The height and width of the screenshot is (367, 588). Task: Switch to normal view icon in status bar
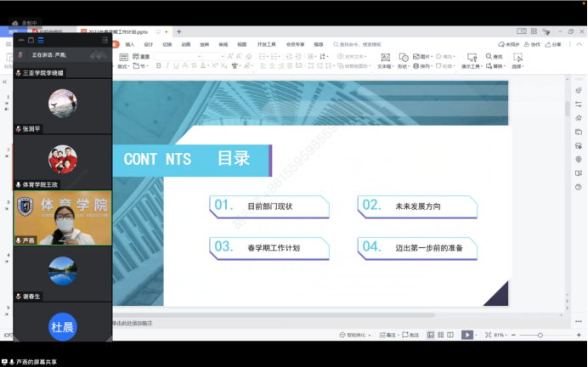(x=430, y=335)
